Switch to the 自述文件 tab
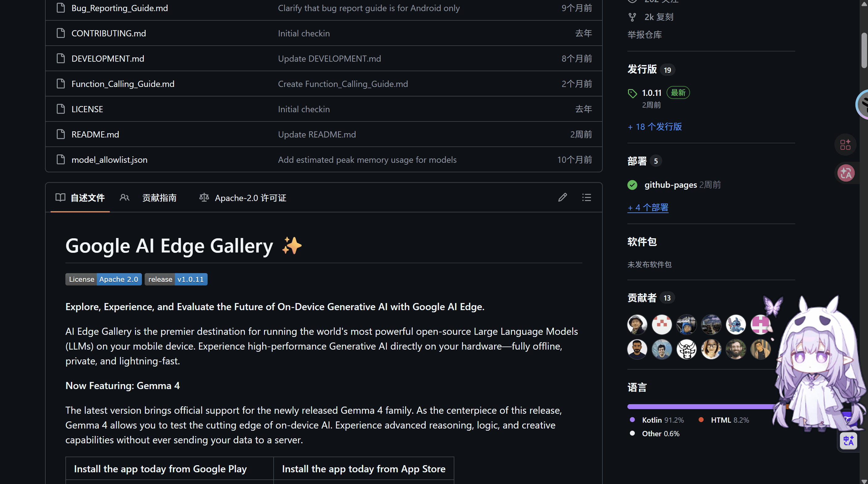The image size is (868, 484). (x=80, y=198)
